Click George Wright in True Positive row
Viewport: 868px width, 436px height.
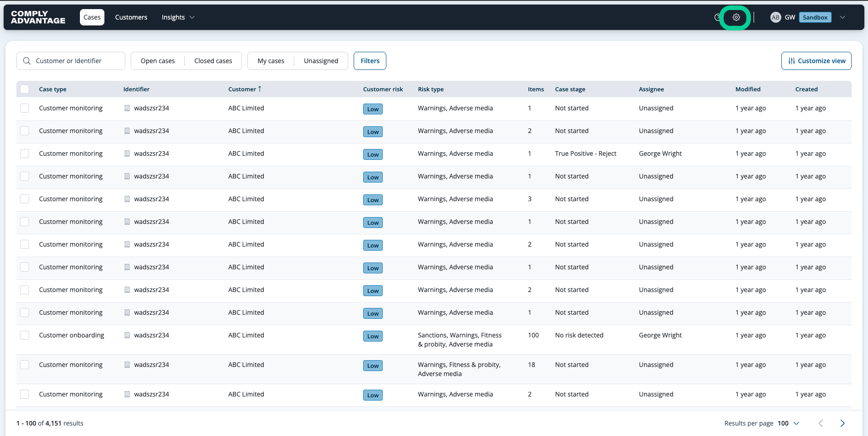point(660,154)
